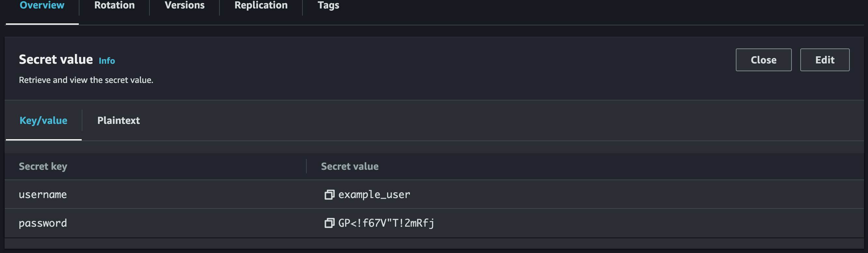
Task: Open the Versions tab
Action: [x=184, y=6]
